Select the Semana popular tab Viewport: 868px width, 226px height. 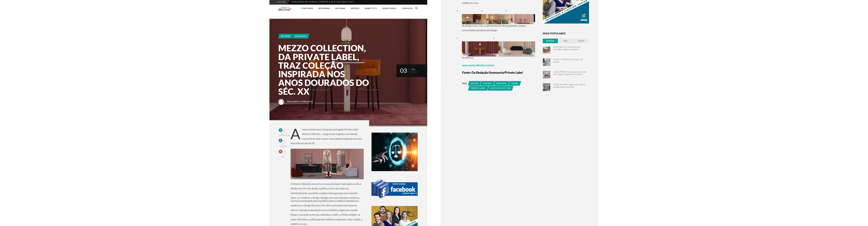coord(550,41)
